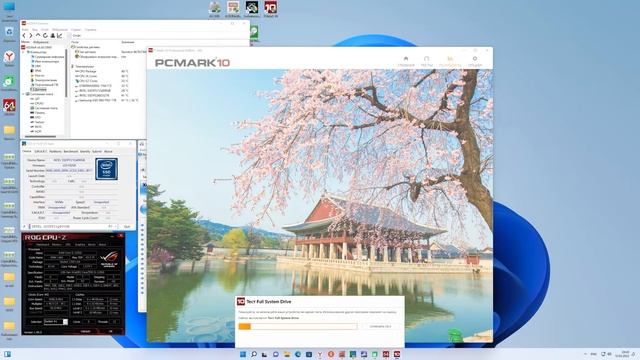Open Recycle Bin desktop icon

(9, 34)
